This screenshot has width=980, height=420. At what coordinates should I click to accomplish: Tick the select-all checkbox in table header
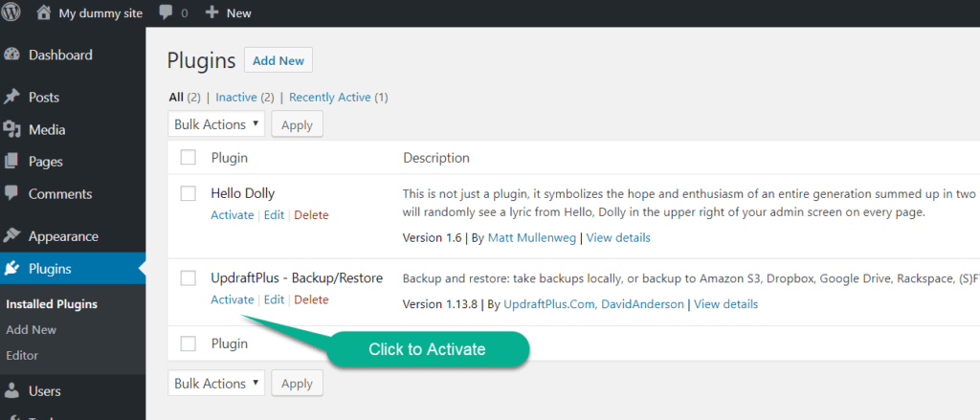pyautogui.click(x=189, y=158)
